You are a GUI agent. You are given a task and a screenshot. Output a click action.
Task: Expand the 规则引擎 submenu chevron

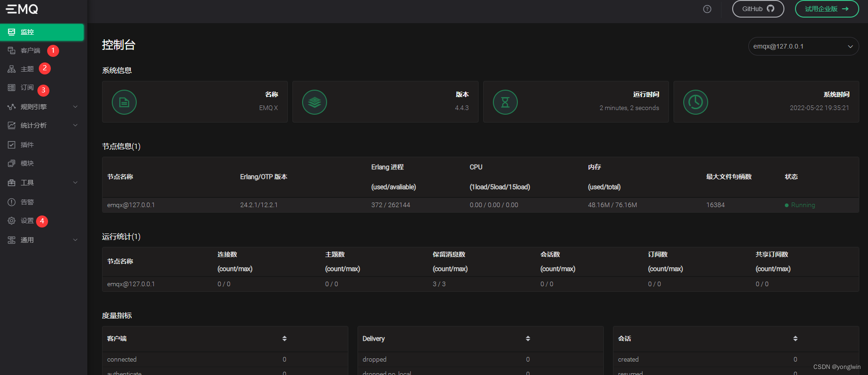[75, 107]
